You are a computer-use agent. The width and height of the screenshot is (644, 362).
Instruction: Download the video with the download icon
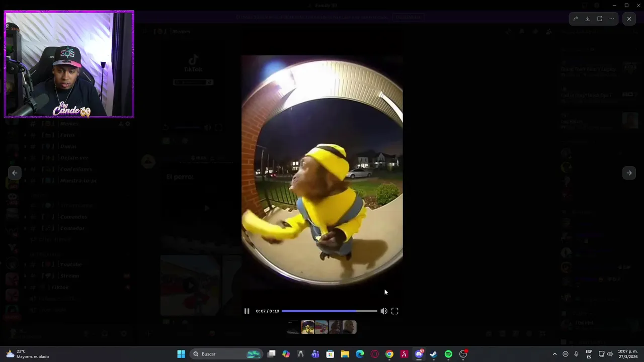588,19
